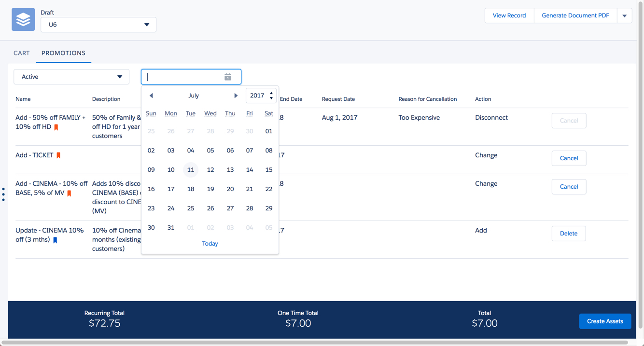Delete the Update - CINEMA 10% off promotion
644x346 pixels.
click(569, 234)
